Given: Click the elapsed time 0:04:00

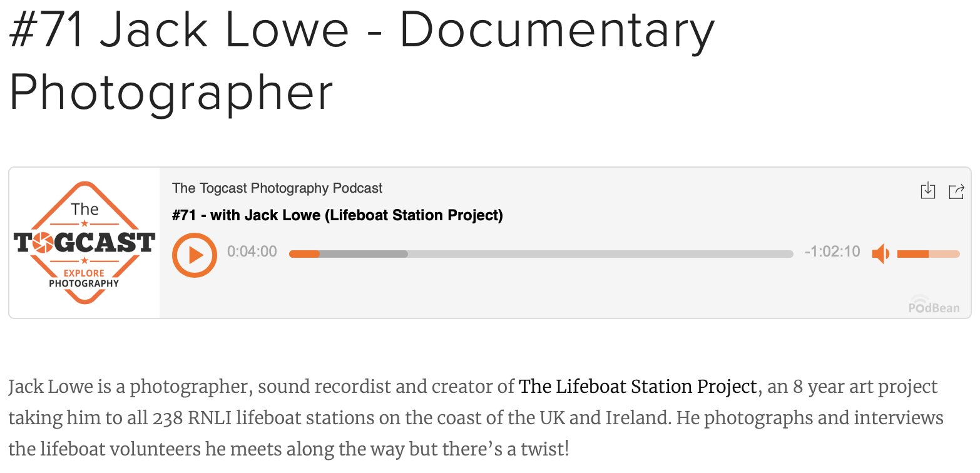Looking at the screenshot, I should point(252,252).
